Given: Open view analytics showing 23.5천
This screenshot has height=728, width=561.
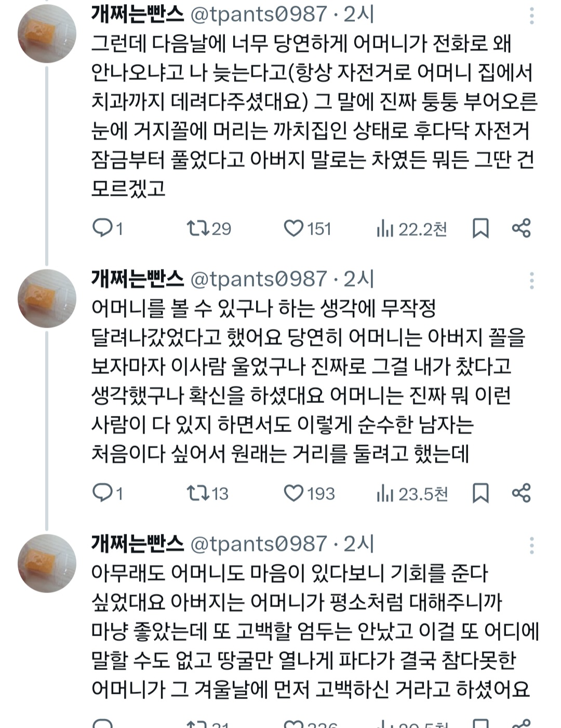Looking at the screenshot, I should pos(384,493).
